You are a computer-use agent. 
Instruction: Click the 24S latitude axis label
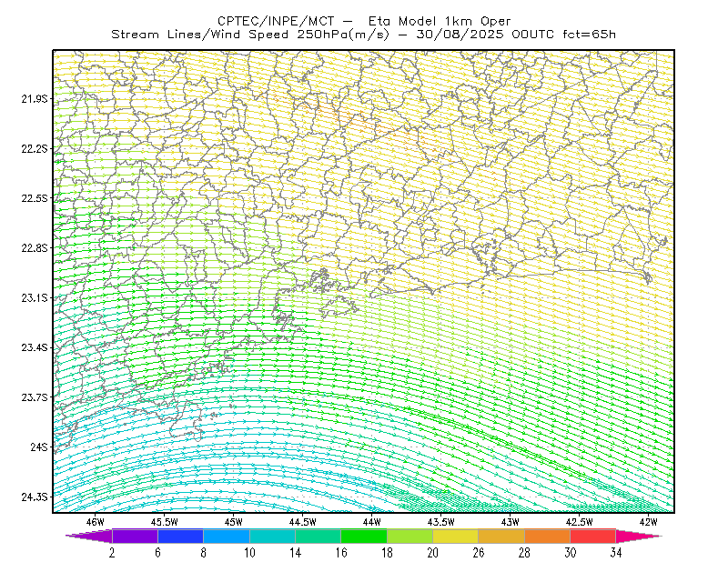[39, 447]
